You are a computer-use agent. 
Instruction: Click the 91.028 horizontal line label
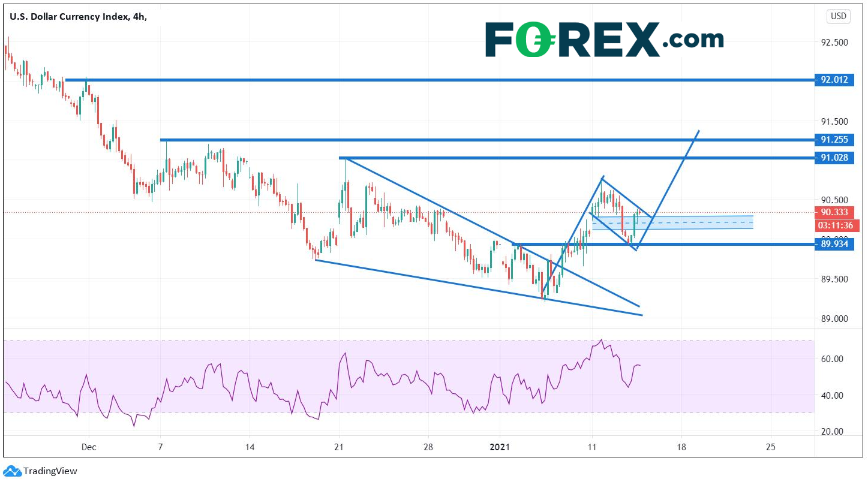(834, 158)
